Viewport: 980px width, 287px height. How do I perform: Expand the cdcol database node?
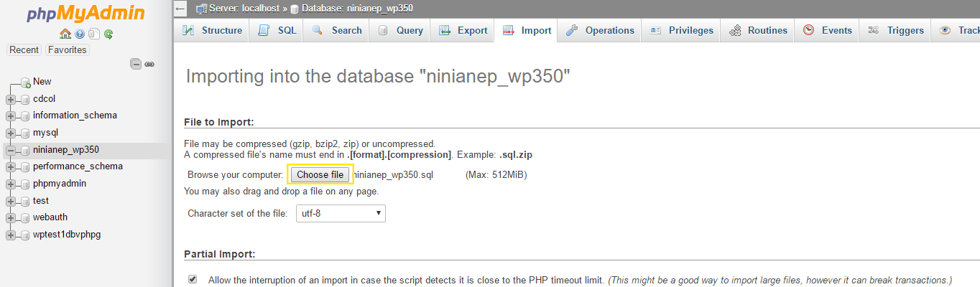[x=11, y=99]
